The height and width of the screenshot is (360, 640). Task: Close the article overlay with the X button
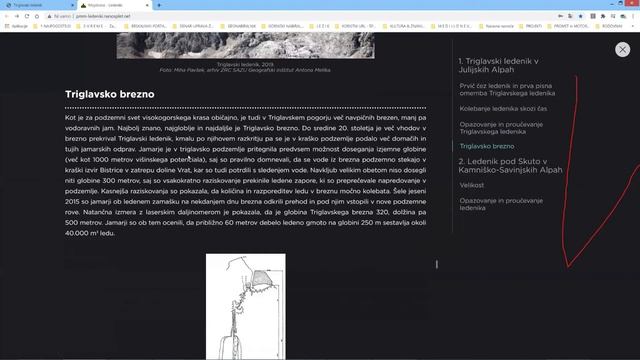[622, 50]
